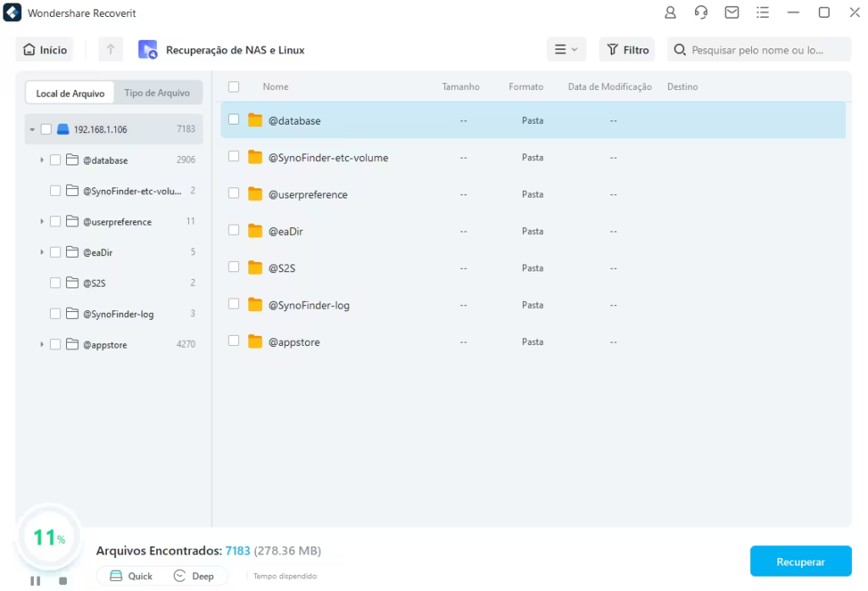Check the @database folder checkbox in list

(234, 120)
